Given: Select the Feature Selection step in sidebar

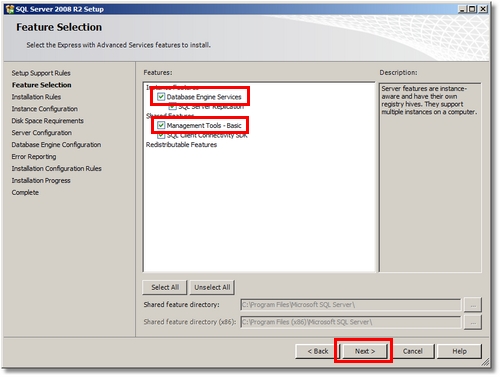Looking at the screenshot, I should coord(42,85).
